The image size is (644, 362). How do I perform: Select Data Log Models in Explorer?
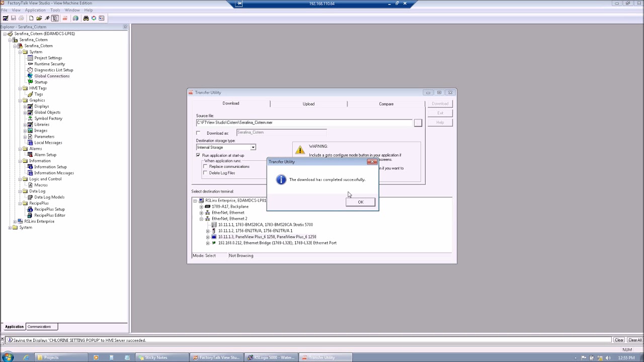point(49,197)
